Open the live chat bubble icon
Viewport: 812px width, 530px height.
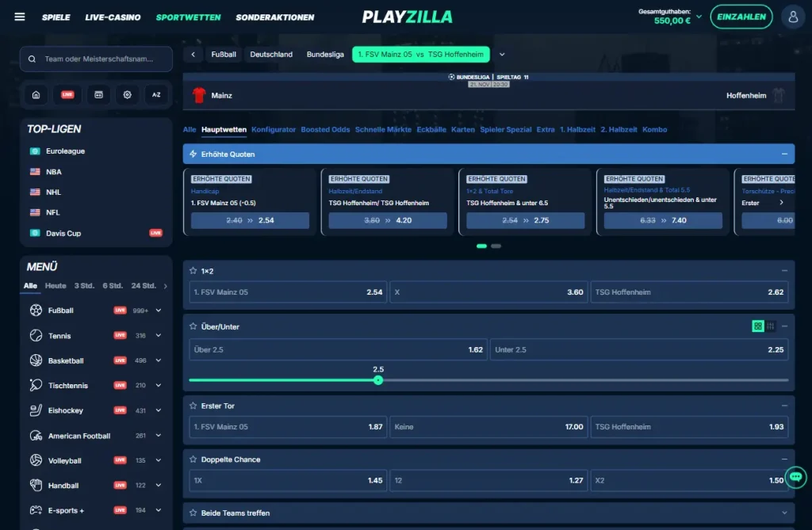(x=795, y=479)
